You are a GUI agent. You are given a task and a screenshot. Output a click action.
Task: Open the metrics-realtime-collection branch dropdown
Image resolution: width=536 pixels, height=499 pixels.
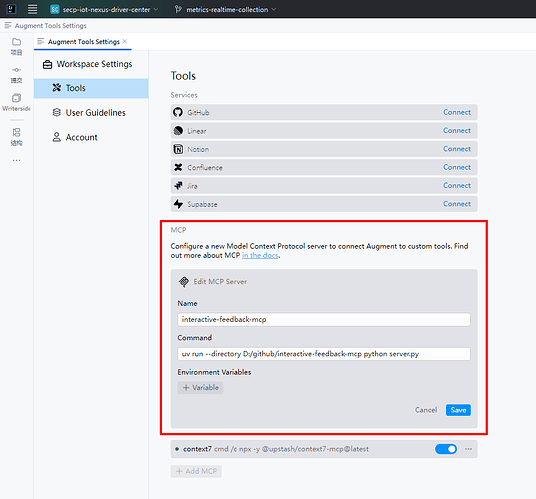pyautogui.click(x=225, y=10)
